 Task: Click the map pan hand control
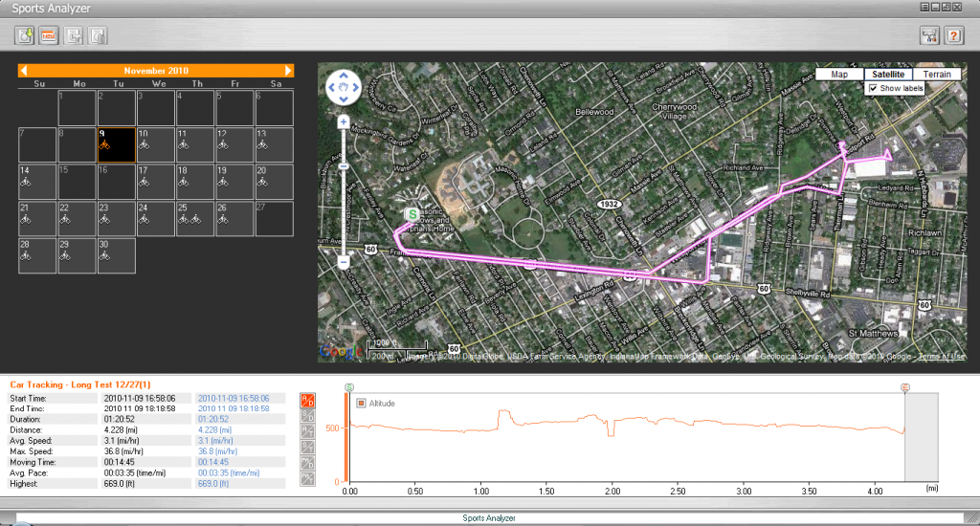[x=344, y=87]
